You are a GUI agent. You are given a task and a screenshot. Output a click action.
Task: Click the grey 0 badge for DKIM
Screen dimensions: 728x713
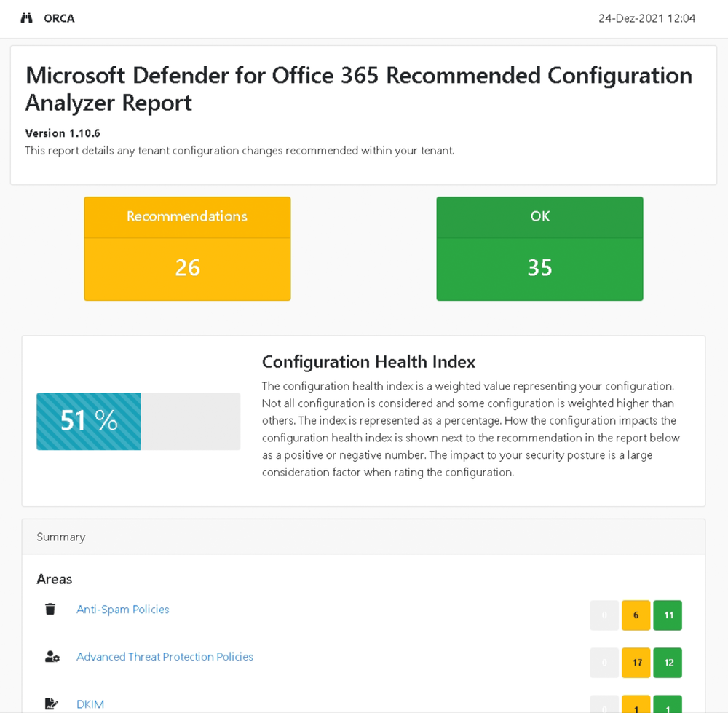coord(604,708)
